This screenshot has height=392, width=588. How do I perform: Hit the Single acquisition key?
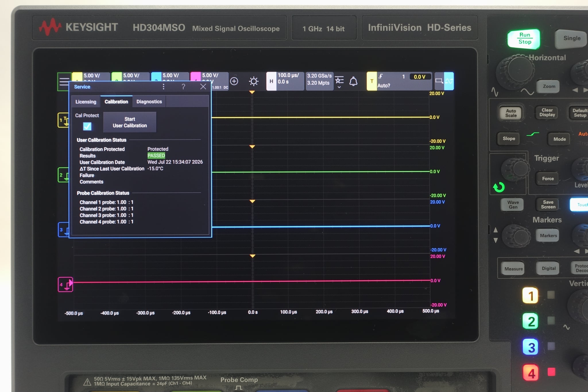tap(572, 38)
